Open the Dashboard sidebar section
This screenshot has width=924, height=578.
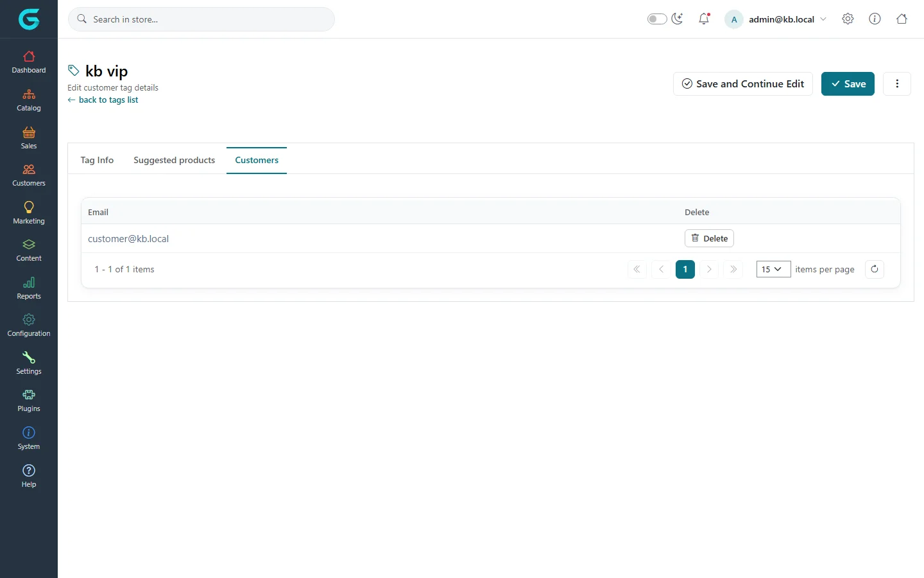coord(29,62)
